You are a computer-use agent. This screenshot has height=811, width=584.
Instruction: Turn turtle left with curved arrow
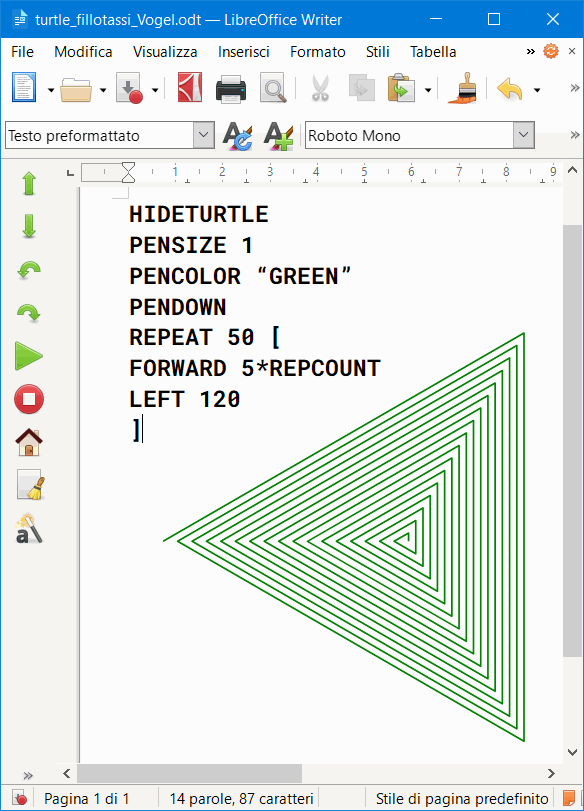click(29, 270)
